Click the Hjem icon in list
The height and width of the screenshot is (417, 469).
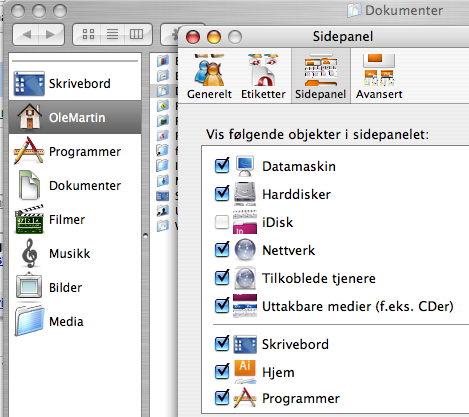[245, 372]
